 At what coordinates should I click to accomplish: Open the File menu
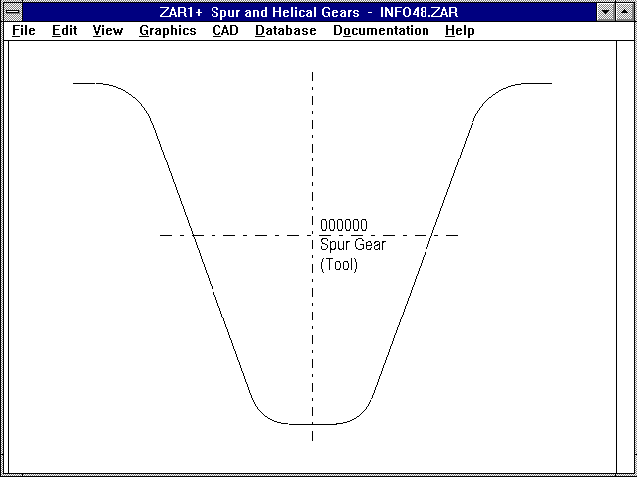pyautogui.click(x=23, y=30)
